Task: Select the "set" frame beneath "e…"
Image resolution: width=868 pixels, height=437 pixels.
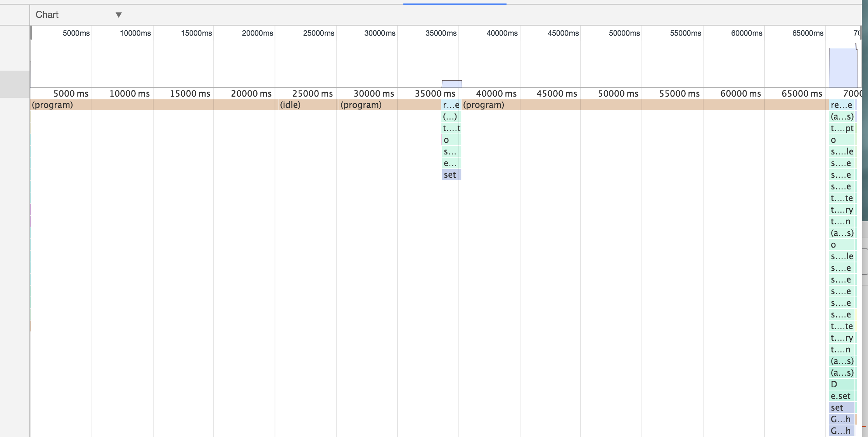Action: 451,175
